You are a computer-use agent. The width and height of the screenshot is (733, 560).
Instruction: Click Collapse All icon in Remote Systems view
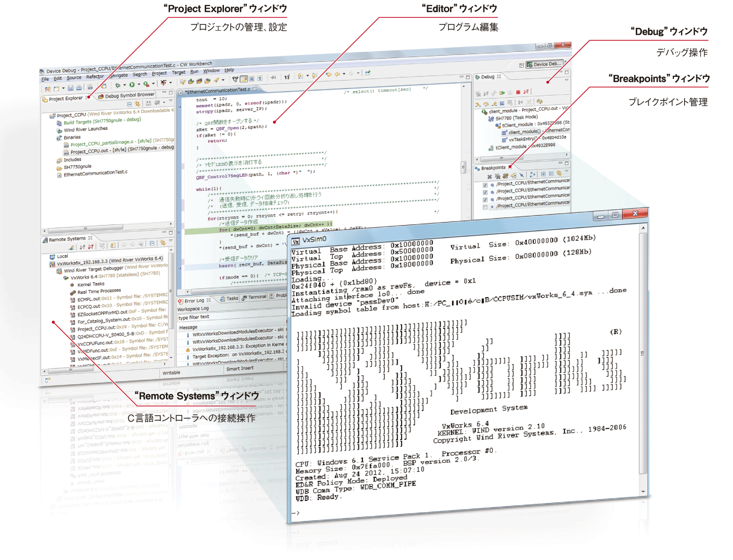point(152,244)
